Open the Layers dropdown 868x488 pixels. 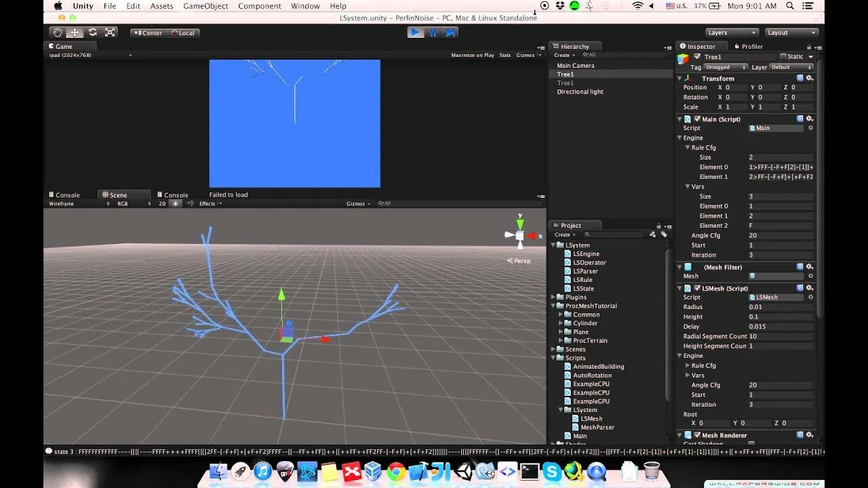coord(732,33)
